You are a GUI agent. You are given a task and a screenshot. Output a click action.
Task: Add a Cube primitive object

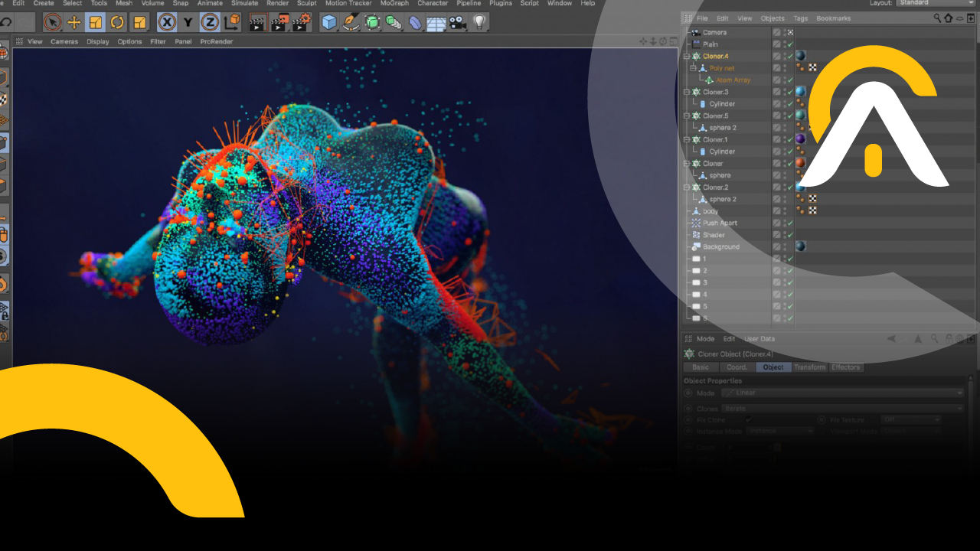pos(329,22)
